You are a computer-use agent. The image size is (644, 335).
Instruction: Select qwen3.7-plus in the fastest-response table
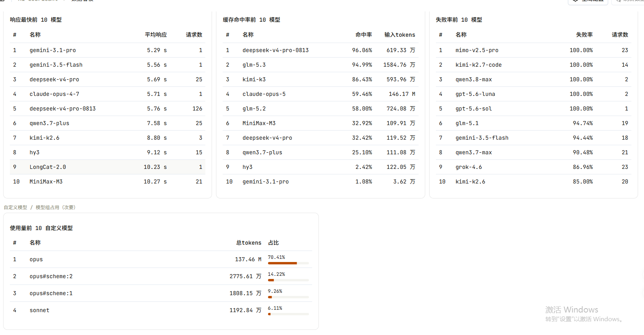coord(108,123)
